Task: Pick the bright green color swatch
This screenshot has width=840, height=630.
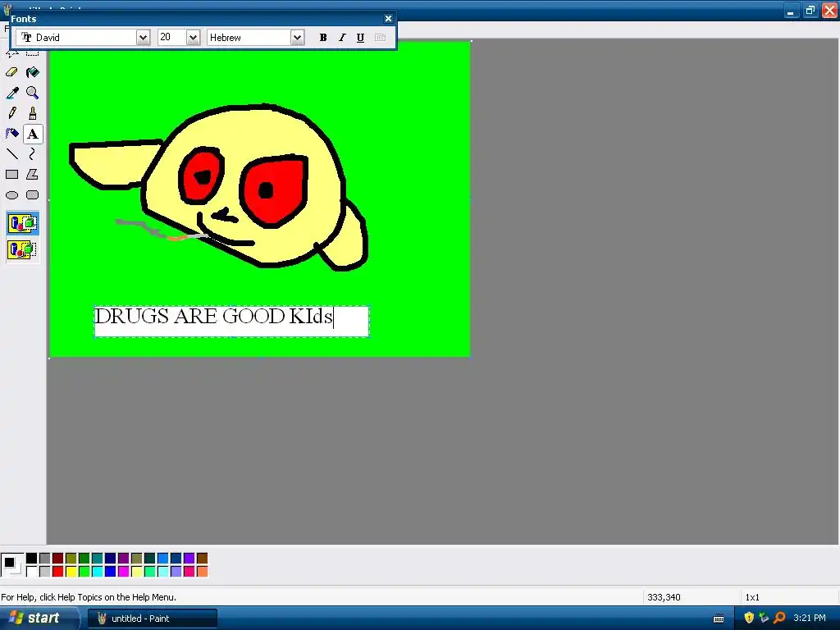Action: click(84, 572)
